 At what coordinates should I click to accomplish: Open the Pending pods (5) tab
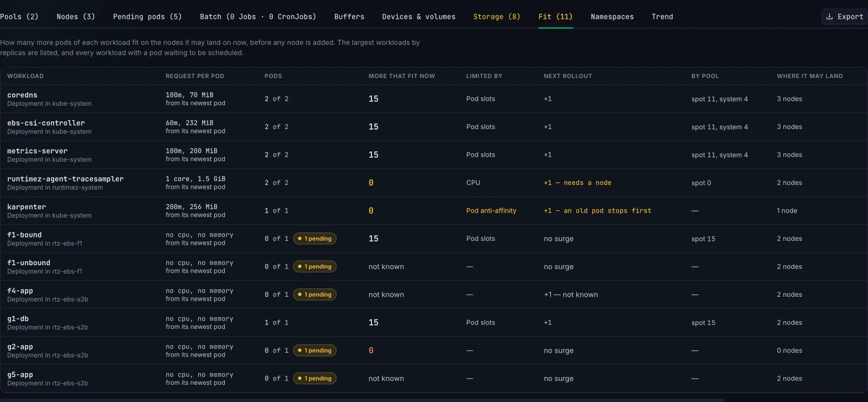tap(147, 17)
